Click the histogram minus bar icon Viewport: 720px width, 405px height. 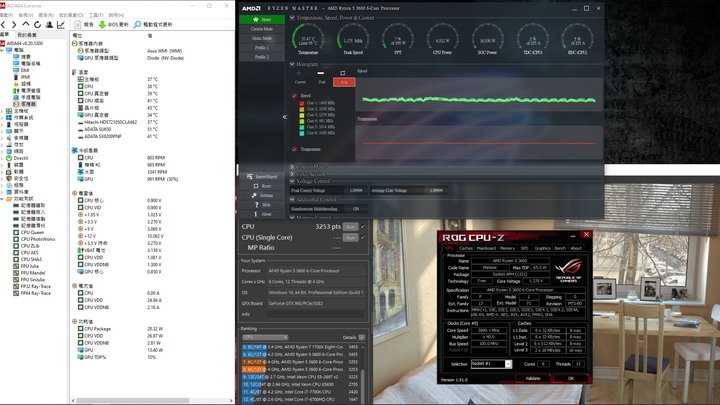[321, 73]
